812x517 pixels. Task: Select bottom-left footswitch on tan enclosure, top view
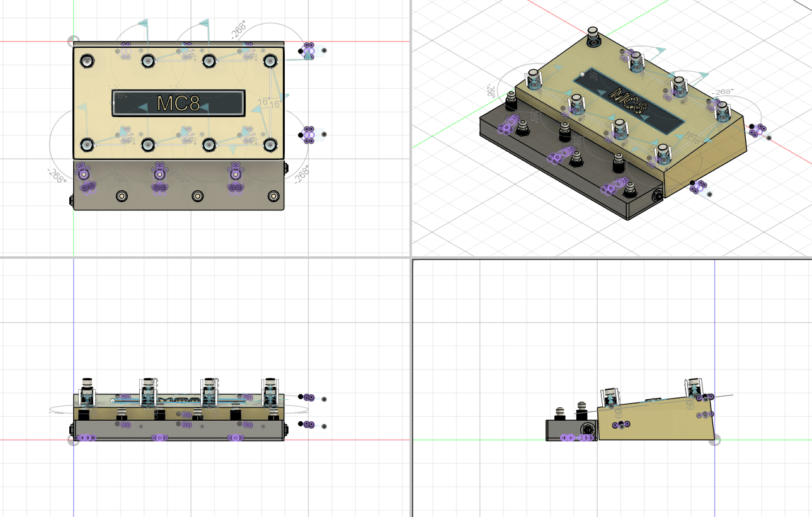click(86, 145)
